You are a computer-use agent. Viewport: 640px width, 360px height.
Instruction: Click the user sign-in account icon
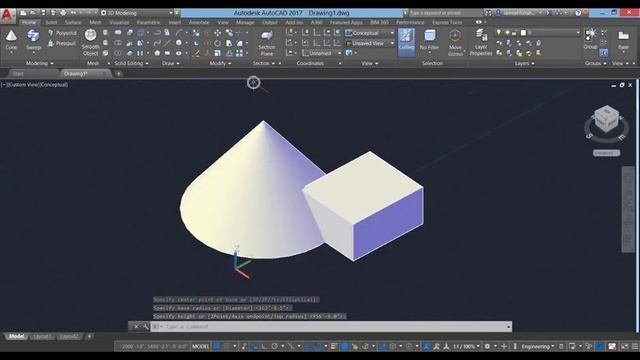point(498,13)
